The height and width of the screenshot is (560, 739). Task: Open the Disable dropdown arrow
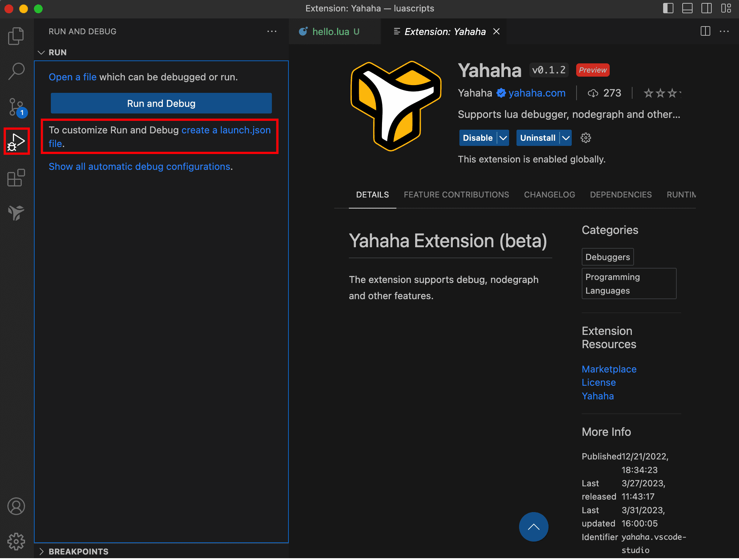pyautogui.click(x=503, y=138)
